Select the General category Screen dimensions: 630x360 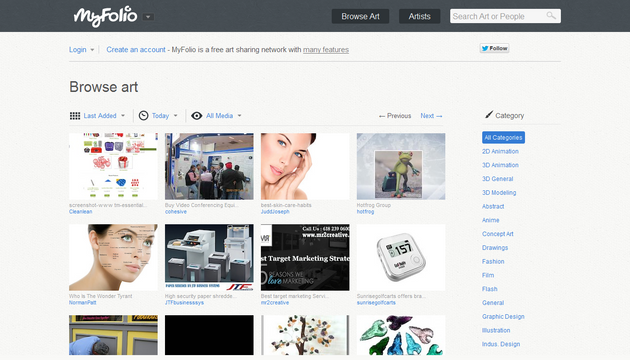493,303
